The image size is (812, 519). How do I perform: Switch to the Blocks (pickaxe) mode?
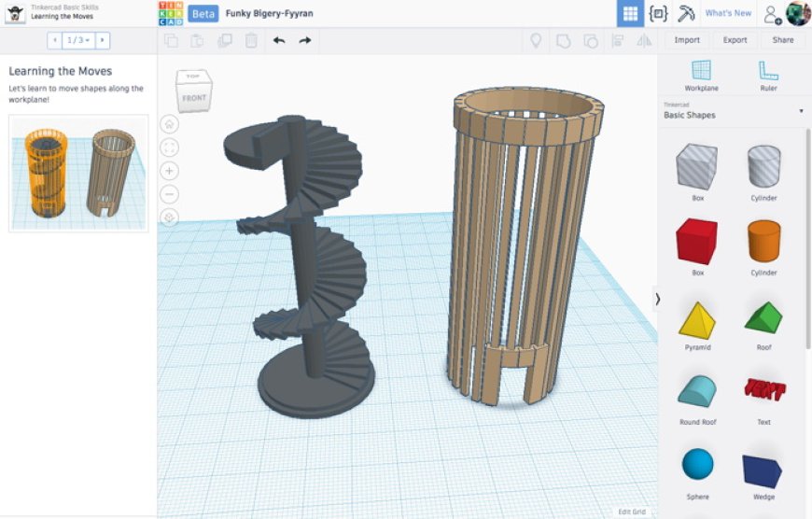point(686,13)
